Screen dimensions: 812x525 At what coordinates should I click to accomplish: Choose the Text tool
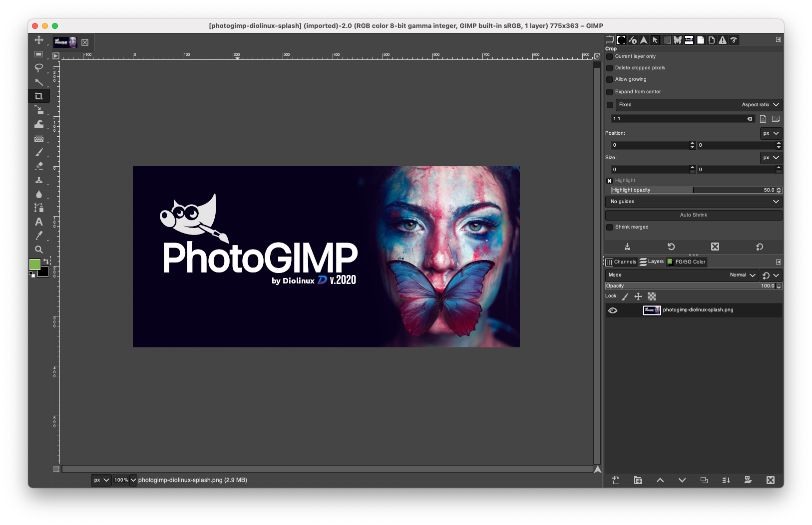click(39, 222)
